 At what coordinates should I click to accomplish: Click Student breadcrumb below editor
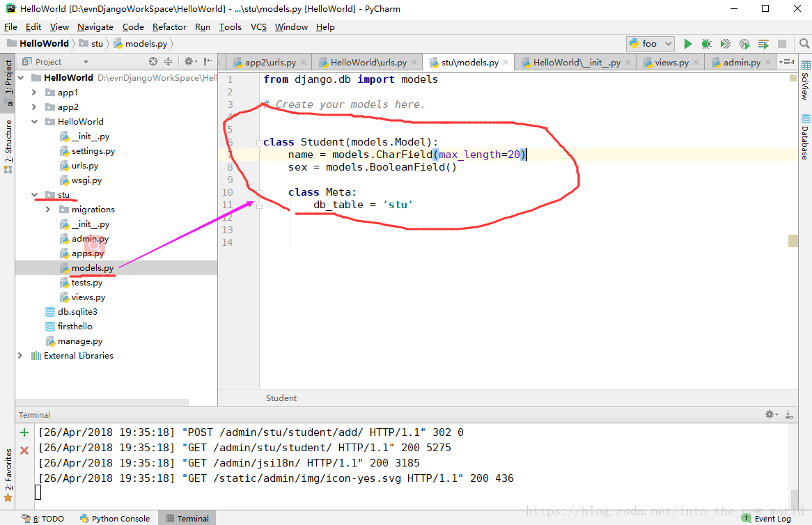[281, 398]
